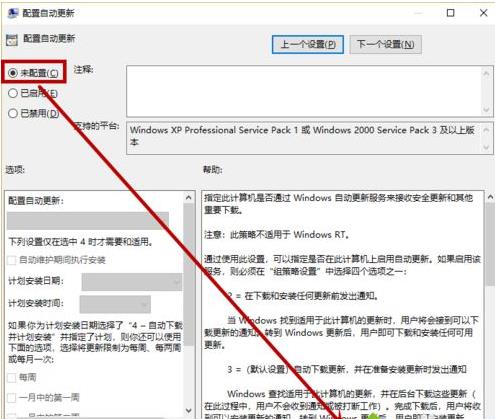Select the 已禁用(D) radio button

13,113
